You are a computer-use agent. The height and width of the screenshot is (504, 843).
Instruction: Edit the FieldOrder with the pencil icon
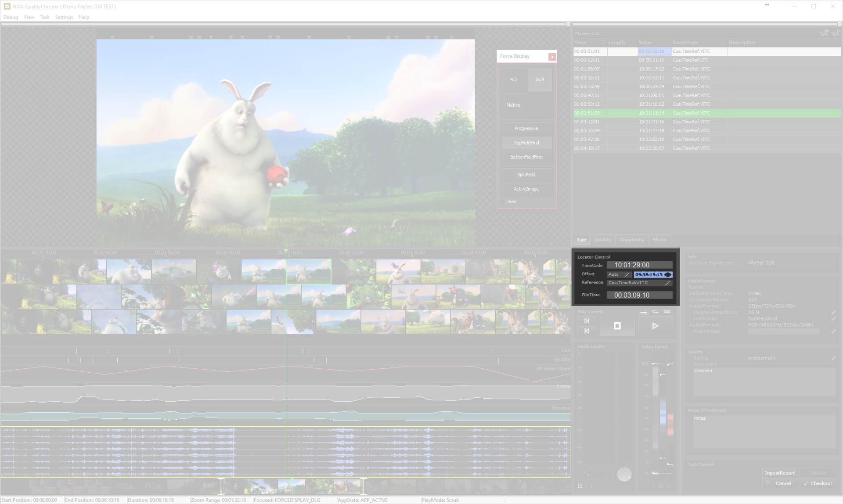tap(833, 319)
